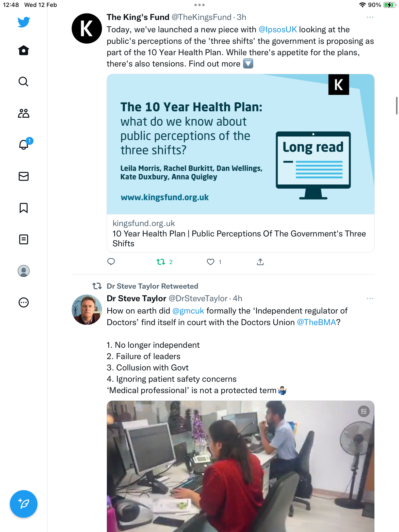Screen dimensions: 399x532
Task: Reply to The King's Fund tweet
Action: [x=111, y=262]
